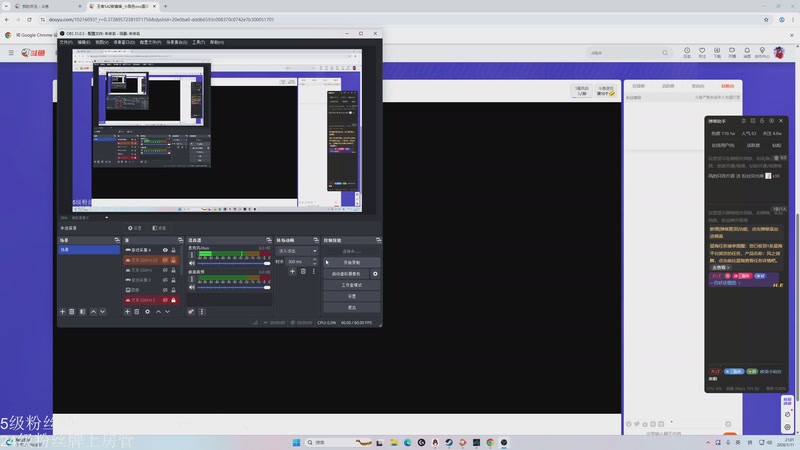
Task: Toggle lock on first display capture source
Action: click(173, 250)
